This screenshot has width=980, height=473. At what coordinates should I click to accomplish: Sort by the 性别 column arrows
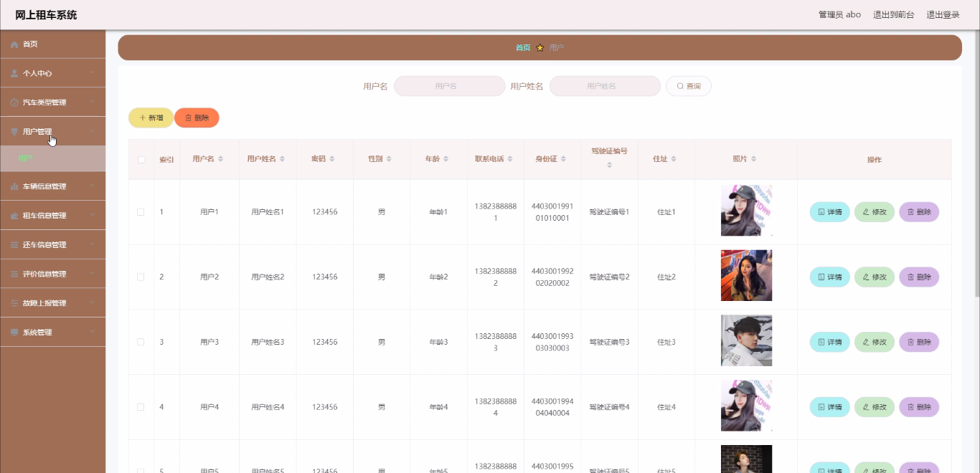pyautogui.click(x=389, y=159)
